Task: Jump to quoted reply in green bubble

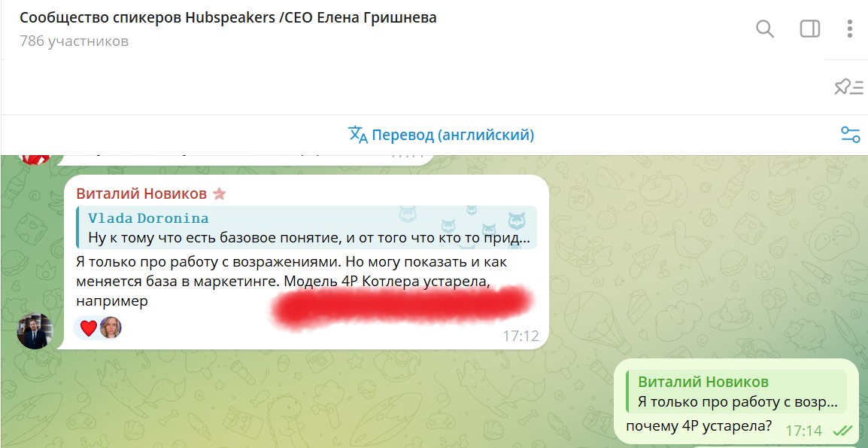Action: coord(736,392)
